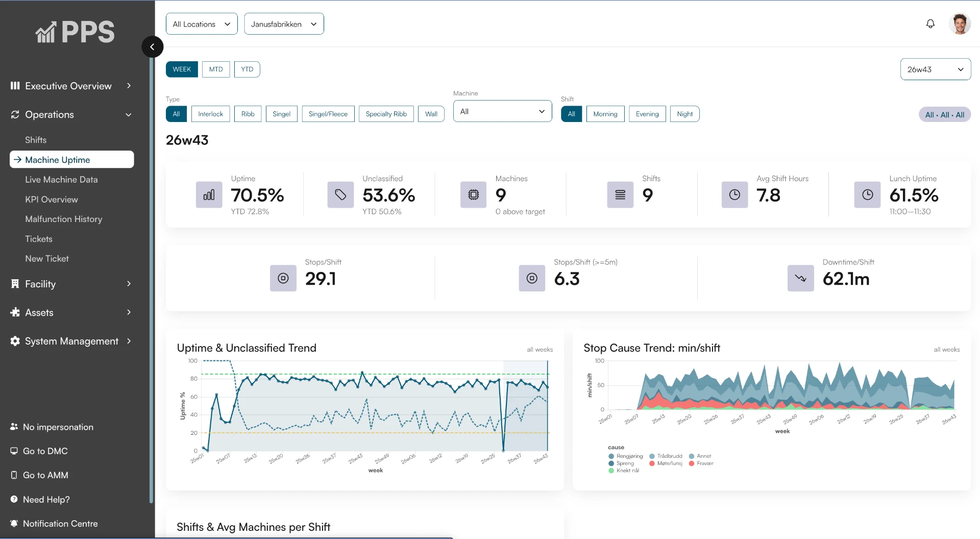Filter shift by Night
The height and width of the screenshot is (539, 980).
click(x=685, y=114)
